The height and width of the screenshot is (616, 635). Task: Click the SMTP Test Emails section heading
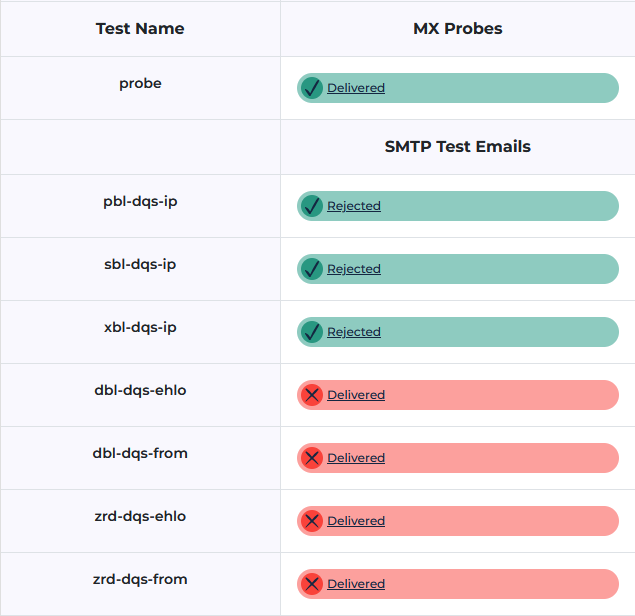458,147
